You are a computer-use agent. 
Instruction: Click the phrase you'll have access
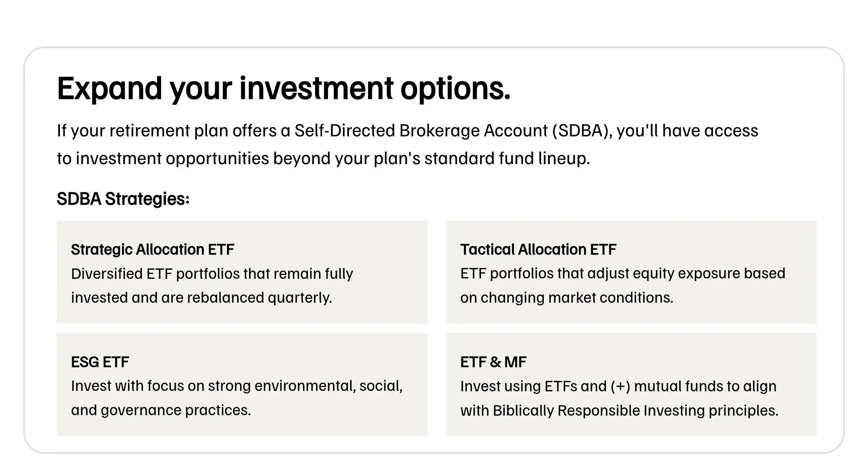(687, 131)
